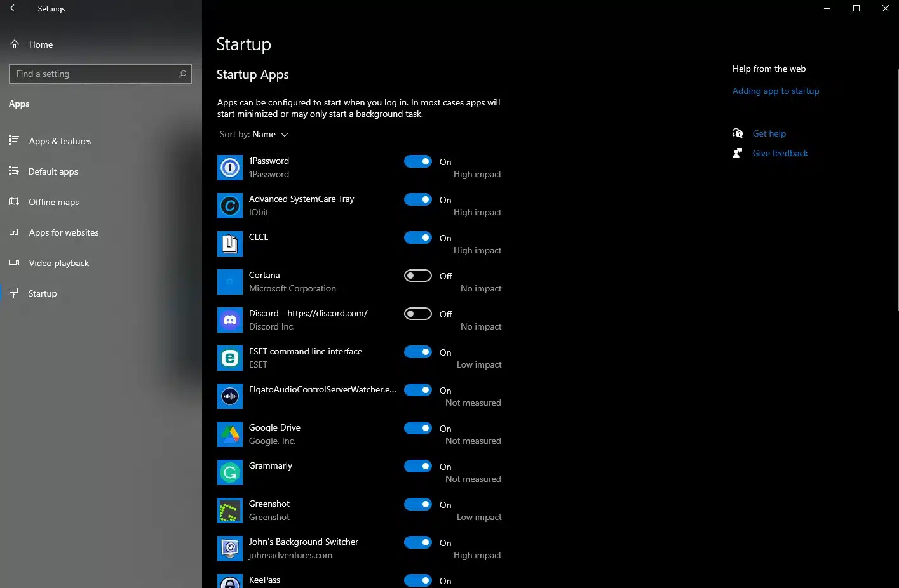Open Default apps settings
899x588 pixels.
pyautogui.click(x=53, y=171)
